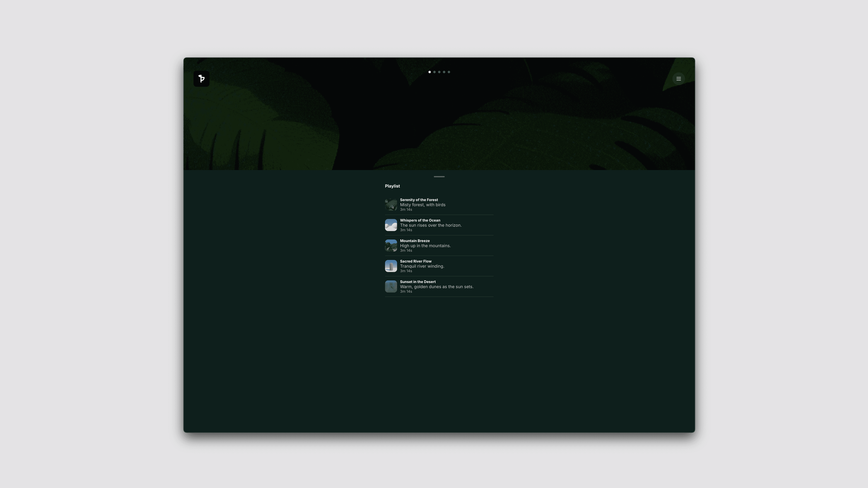Image resolution: width=868 pixels, height=488 pixels.
Task: Open the hamburger menu button
Action: [x=678, y=79]
